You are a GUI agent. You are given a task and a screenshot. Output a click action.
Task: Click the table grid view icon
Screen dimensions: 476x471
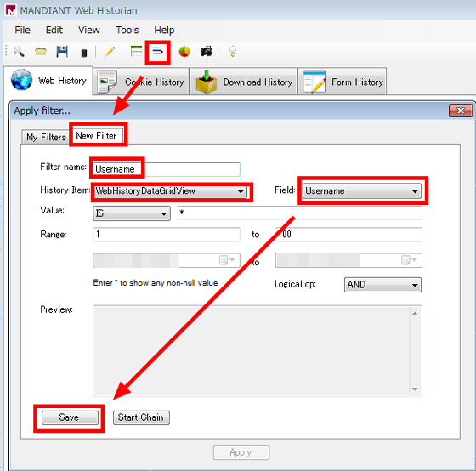coord(136,51)
